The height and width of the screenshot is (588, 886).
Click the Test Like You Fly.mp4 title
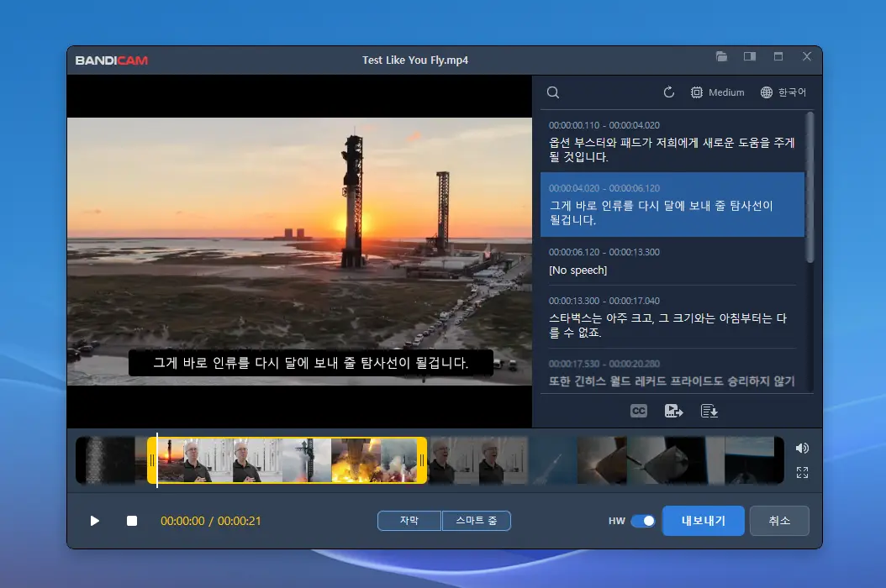[415, 60]
